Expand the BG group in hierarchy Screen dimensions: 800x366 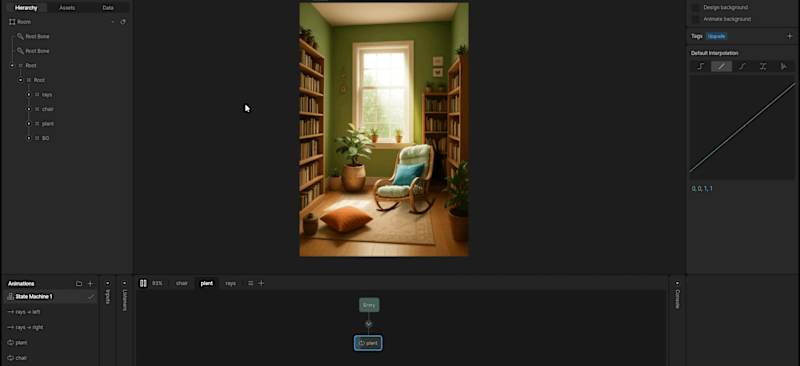[29, 138]
